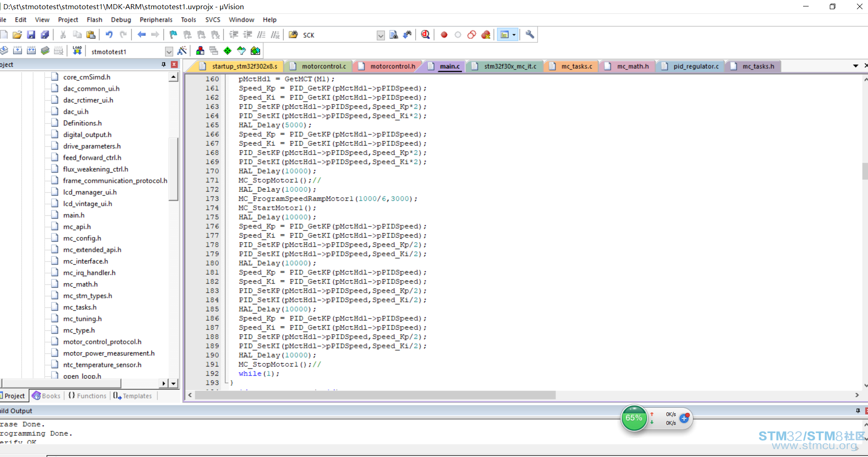Save the current file with the single-floppy icon
Image resolution: width=868 pixels, height=457 pixels.
31,35
